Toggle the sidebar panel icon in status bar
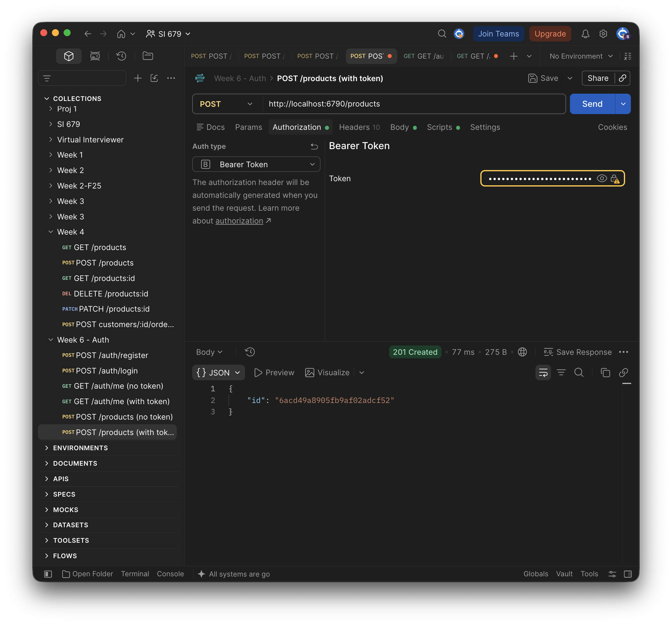This screenshot has width=672, height=625. [x=48, y=574]
